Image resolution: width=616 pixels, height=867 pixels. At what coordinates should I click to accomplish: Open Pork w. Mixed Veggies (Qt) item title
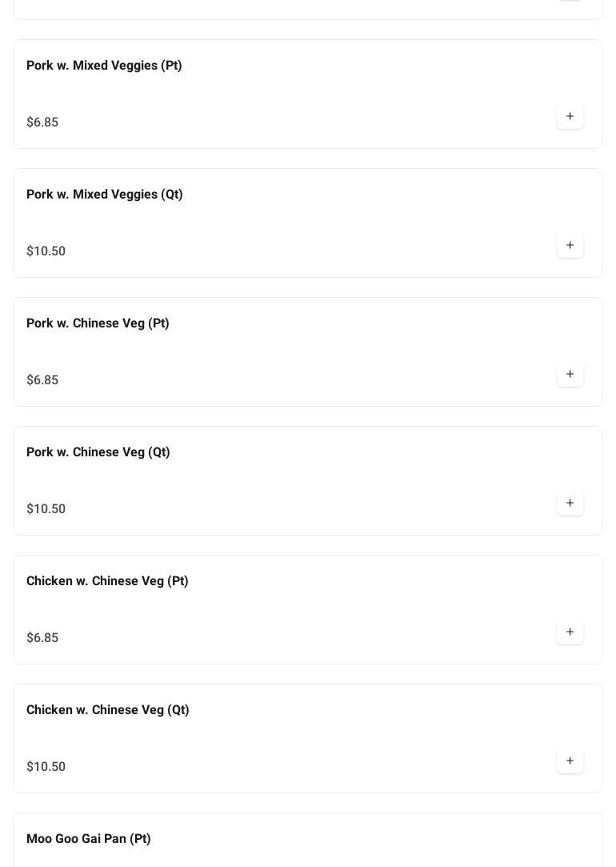105,195
